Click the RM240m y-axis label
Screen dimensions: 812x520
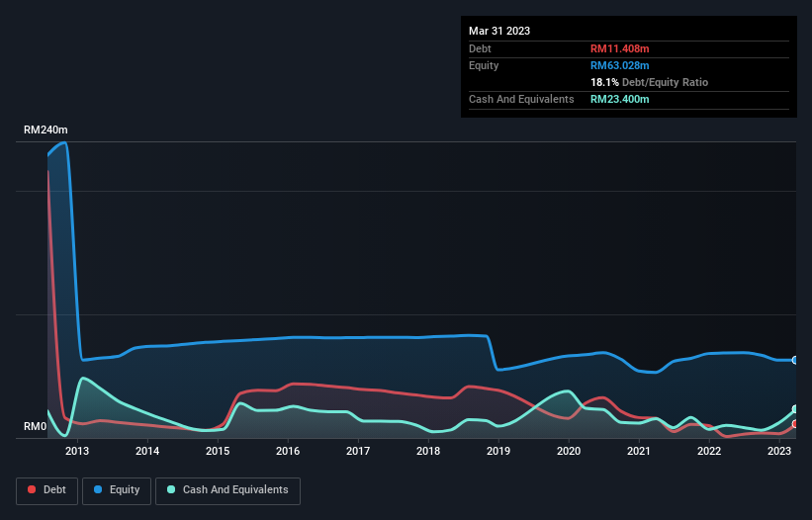tap(45, 130)
